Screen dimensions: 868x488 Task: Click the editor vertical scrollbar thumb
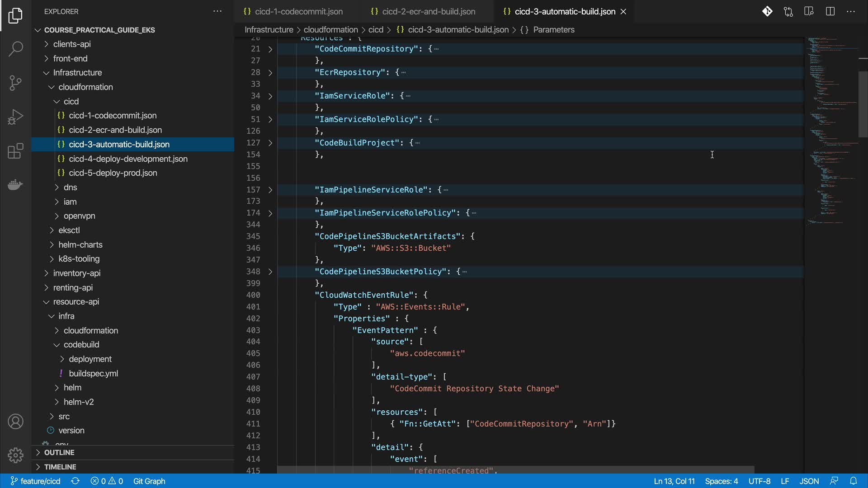(863, 104)
